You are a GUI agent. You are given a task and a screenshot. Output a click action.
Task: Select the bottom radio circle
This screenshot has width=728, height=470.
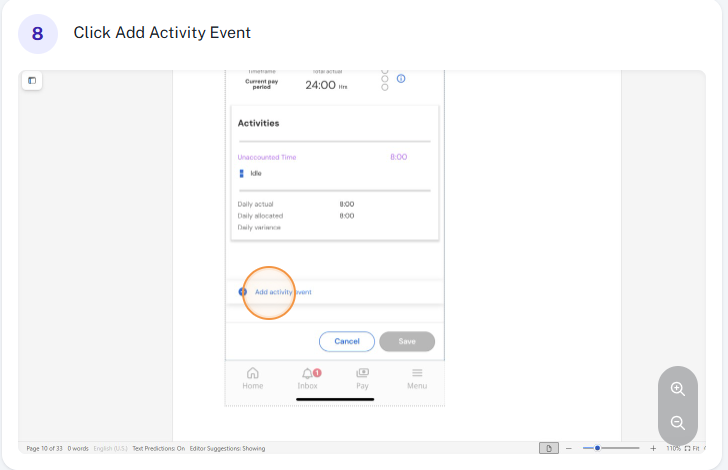pos(384,87)
